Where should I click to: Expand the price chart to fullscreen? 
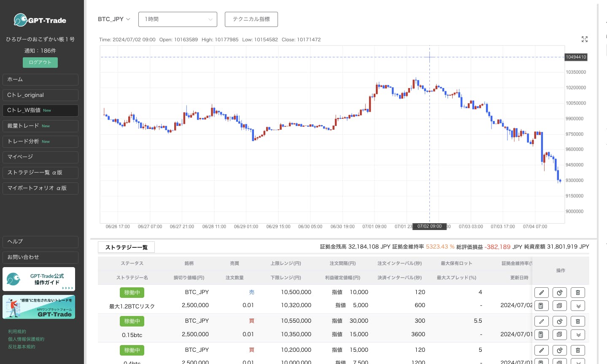(584, 39)
